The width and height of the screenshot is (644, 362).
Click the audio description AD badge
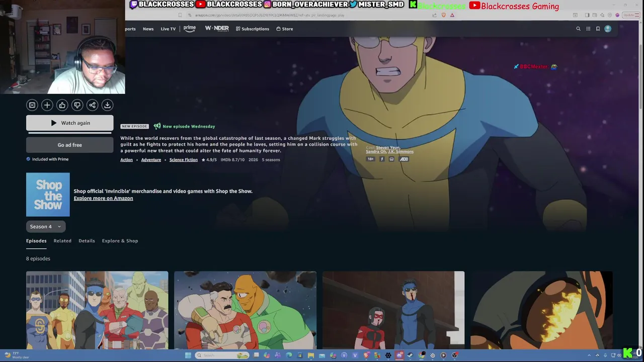tap(404, 159)
